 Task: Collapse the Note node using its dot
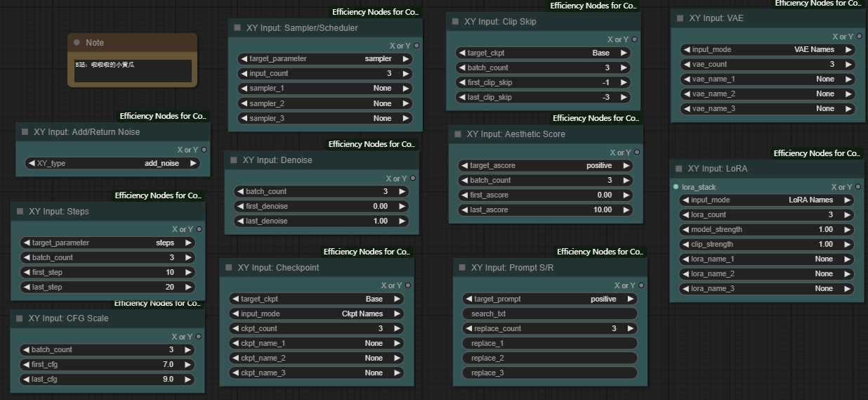(x=77, y=43)
